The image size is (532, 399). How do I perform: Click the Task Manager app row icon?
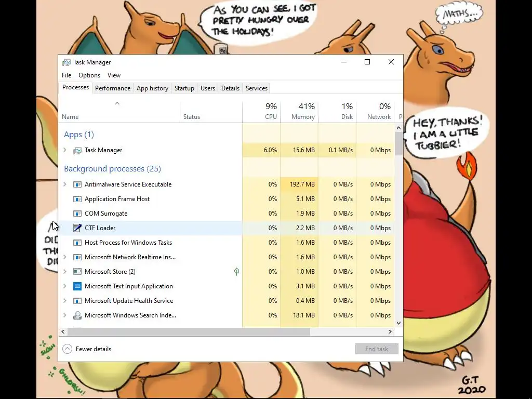[77, 150]
